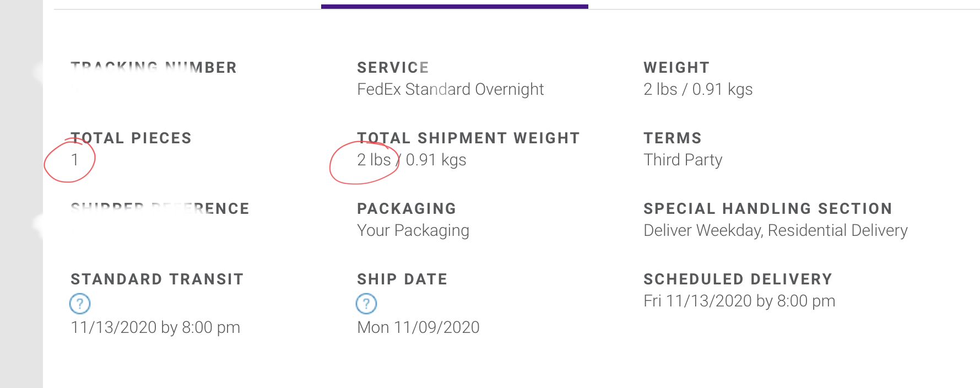The height and width of the screenshot is (388, 980).
Task: Open the help icon under Ship Date
Action: click(366, 303)
